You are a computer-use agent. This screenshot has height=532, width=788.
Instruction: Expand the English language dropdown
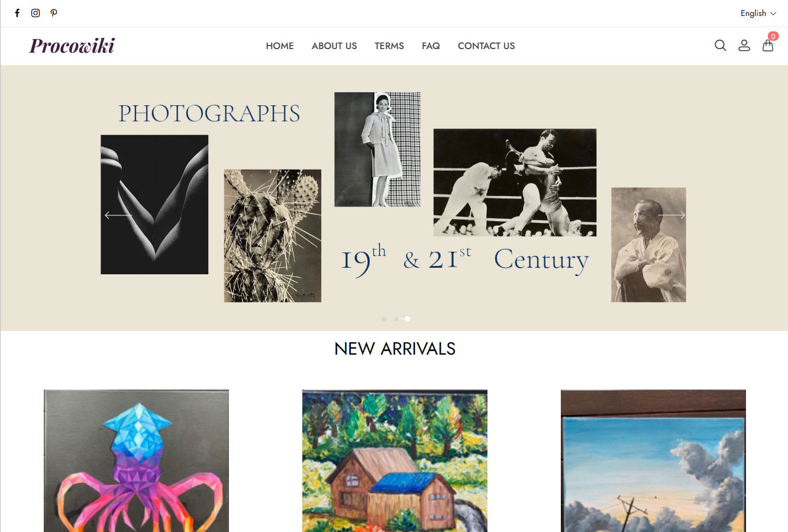point(758,13)
